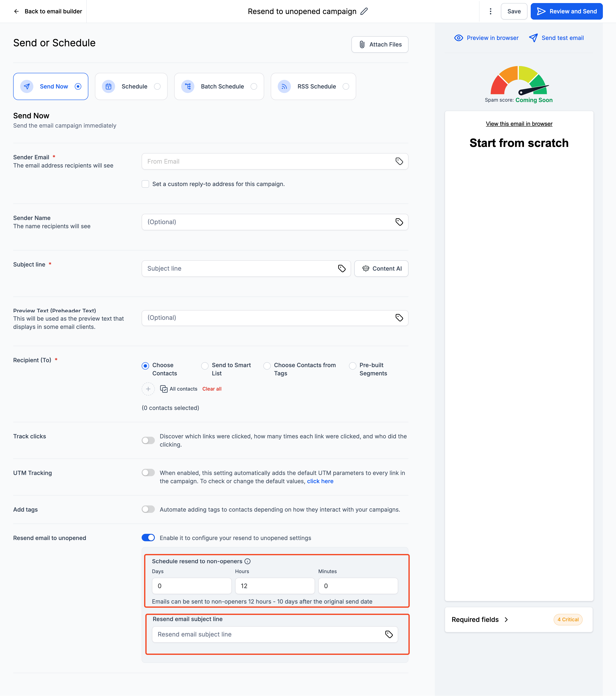Open the UTM defaults click here link
Screen dimensions: 616x696
pos(320,481)
